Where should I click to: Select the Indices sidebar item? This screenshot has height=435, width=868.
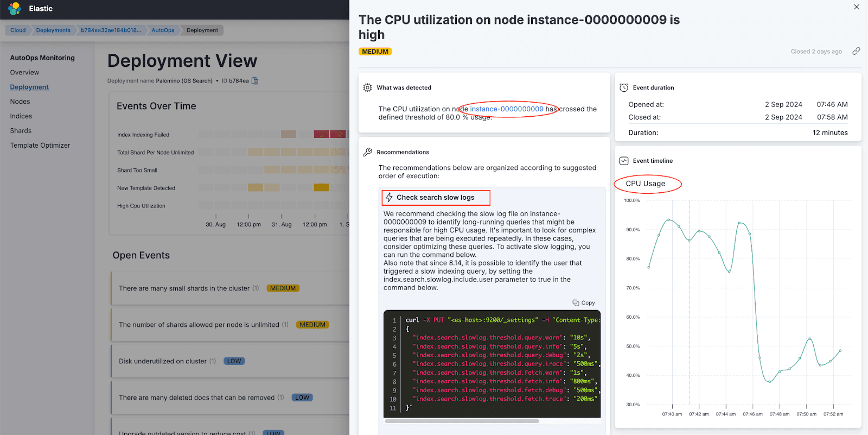21,116
